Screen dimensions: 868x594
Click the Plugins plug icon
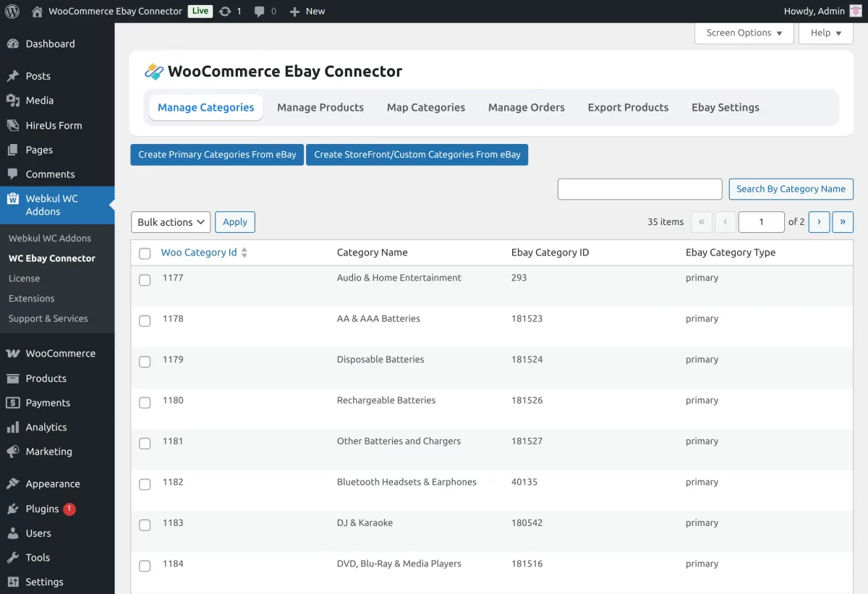point(13,509)
